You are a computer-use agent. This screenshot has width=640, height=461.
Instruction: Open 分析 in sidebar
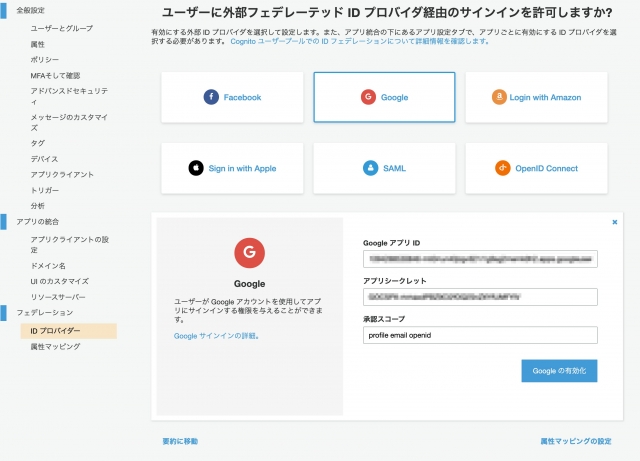tap(38, 206)
